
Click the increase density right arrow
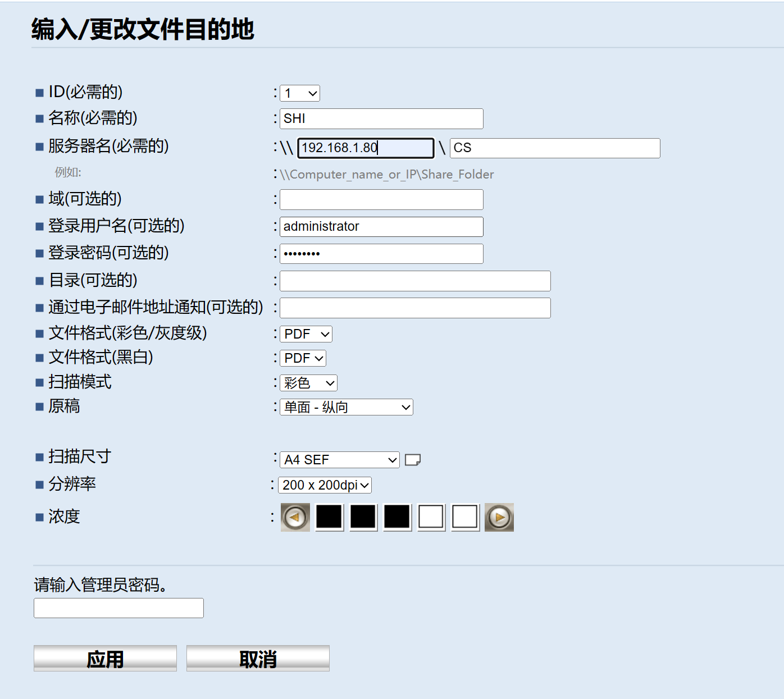(x=499, y=517)
